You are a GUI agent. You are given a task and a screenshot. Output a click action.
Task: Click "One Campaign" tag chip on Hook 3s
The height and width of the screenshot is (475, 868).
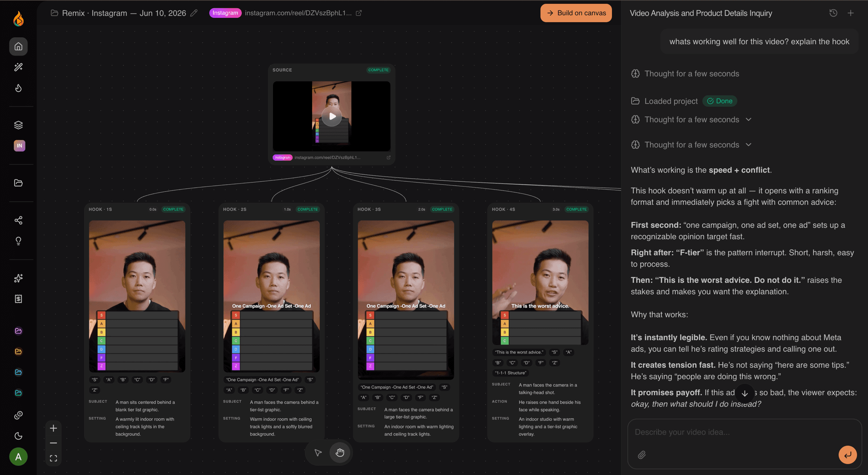pos(397,387)
